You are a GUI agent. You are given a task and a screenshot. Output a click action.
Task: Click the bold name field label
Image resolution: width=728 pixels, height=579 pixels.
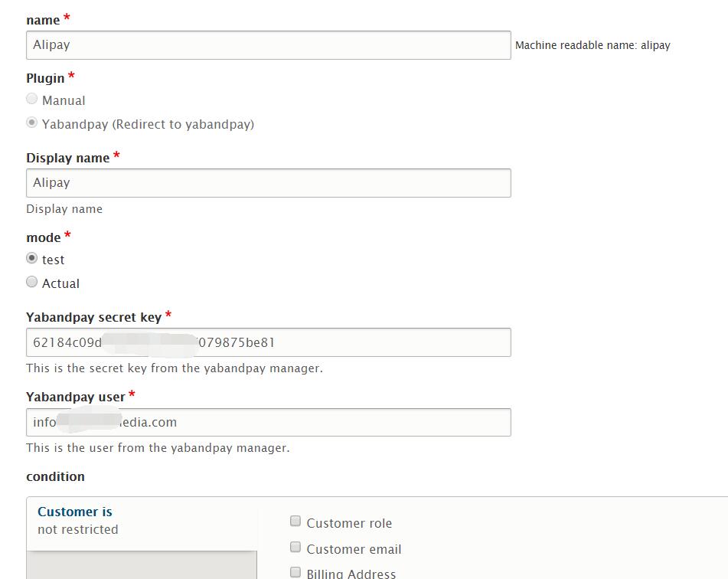tap(43, 20)
